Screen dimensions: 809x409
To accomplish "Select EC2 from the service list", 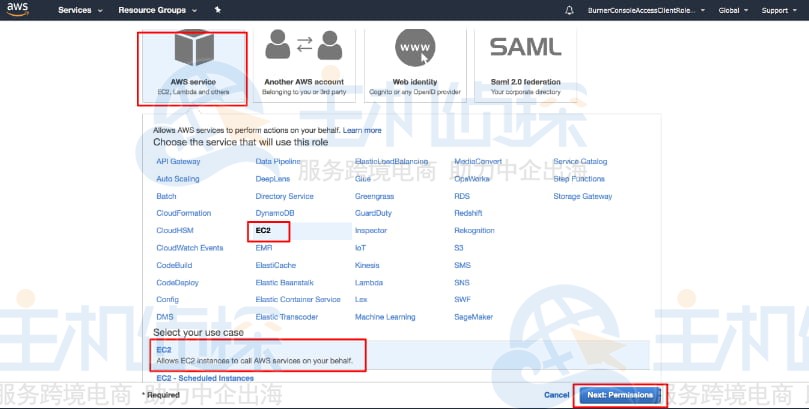I will point(265,230).
